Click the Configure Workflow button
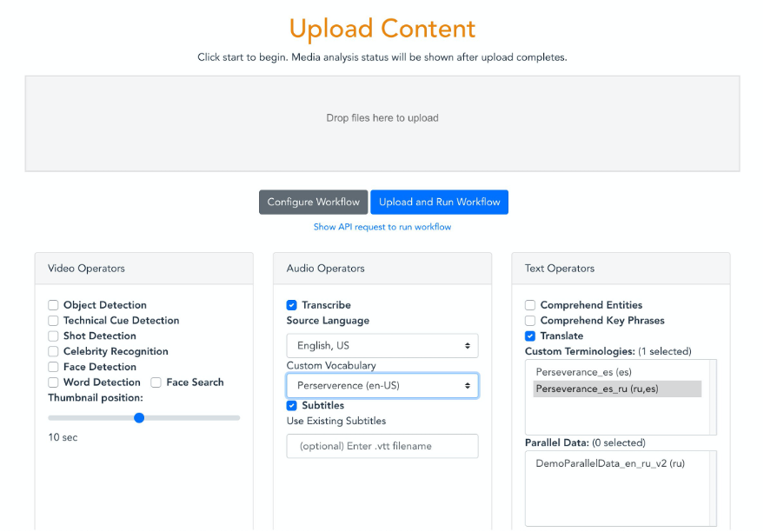 [x=313, y=202]
